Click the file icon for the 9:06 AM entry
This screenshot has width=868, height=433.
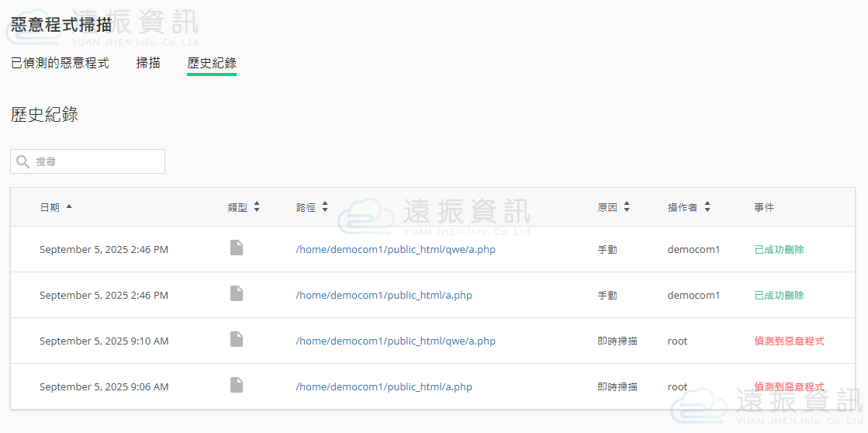point(237,386)
